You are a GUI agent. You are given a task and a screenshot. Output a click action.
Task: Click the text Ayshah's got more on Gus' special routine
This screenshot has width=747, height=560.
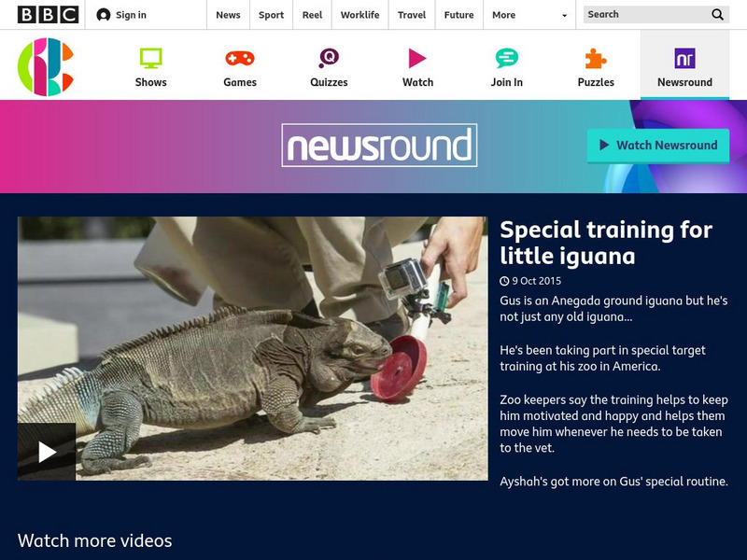(x=613, y=482)
